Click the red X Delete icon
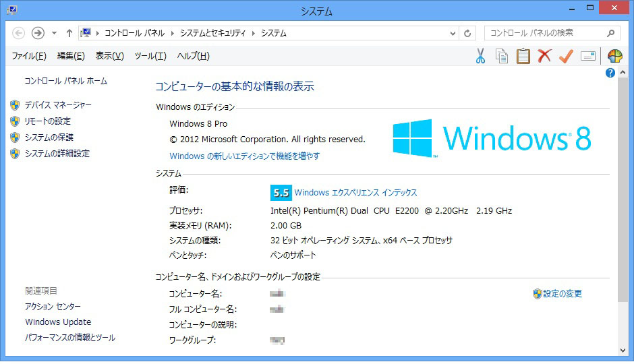Viewport: 634px width, 364px height. (545, 56)
